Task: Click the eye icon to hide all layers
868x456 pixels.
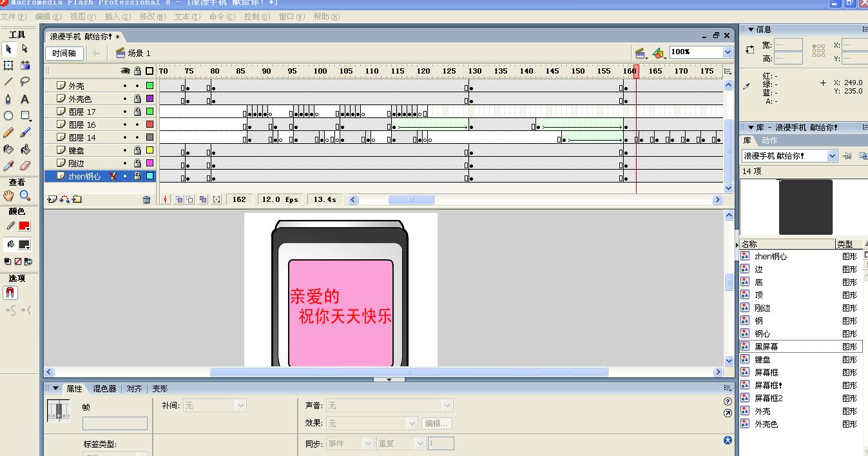Action: pyautogui.click(x=126, y=71)
